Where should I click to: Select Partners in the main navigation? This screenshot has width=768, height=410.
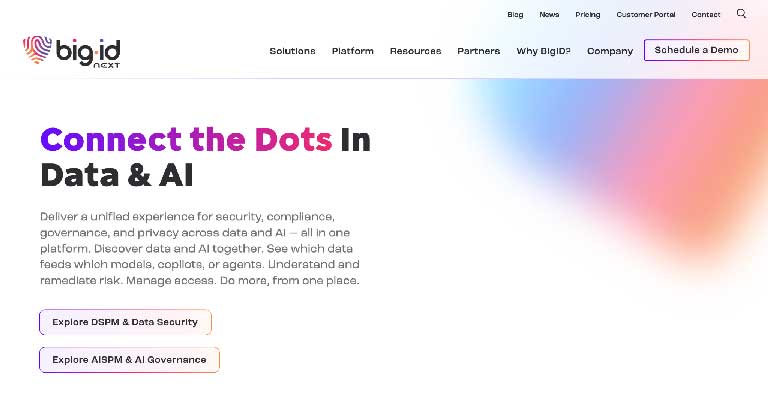478,51
